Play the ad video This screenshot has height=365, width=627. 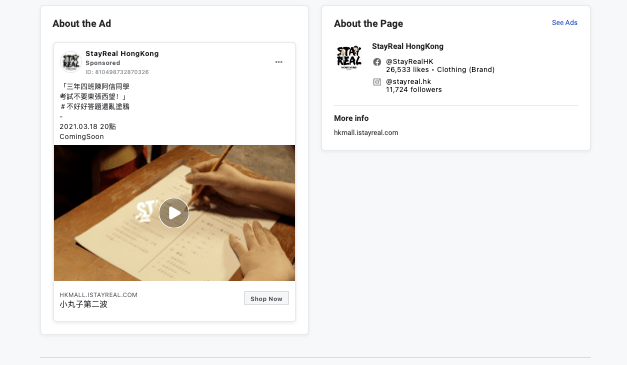click(174, 213)
